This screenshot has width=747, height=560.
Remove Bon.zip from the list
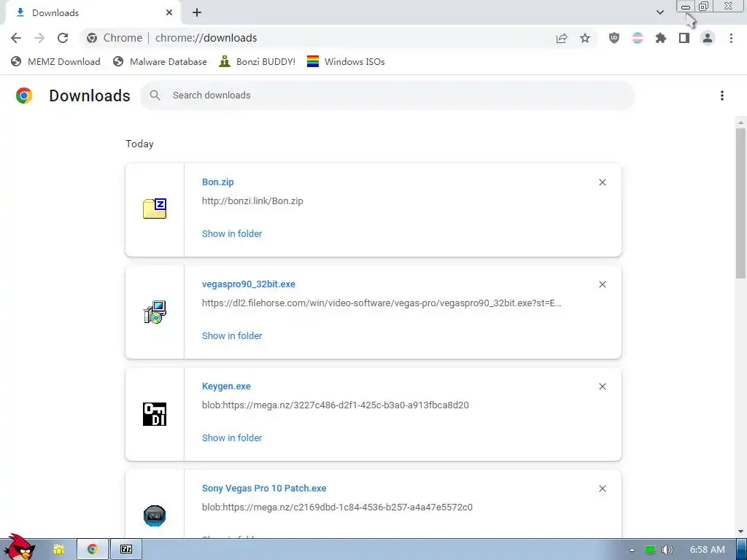click(x=603, y=182)
